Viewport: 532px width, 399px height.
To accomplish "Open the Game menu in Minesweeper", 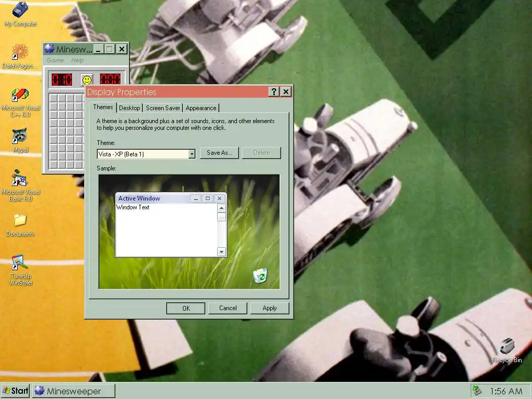I will [x=55, y=60].
